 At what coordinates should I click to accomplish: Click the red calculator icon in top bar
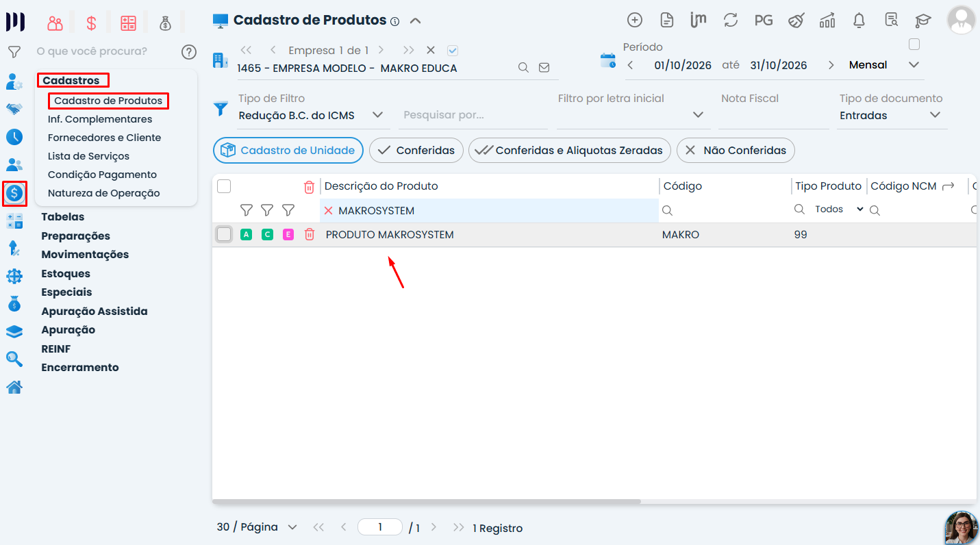coord(128,23)
